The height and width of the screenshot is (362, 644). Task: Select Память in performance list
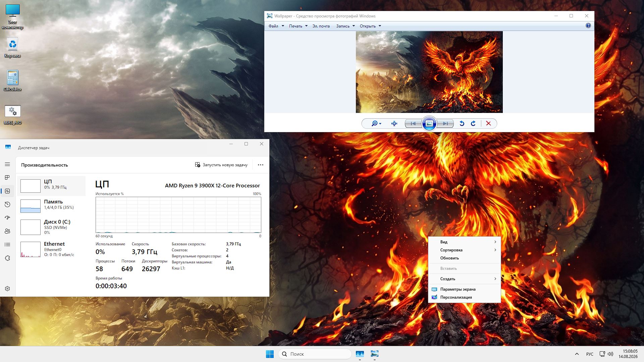pos(51,206)
